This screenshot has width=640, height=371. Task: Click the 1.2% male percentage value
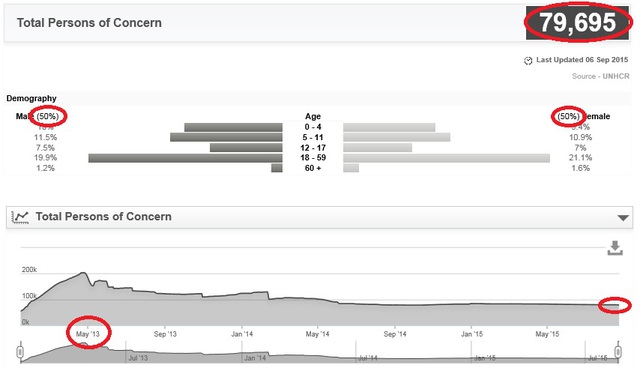tap(45, 168)
